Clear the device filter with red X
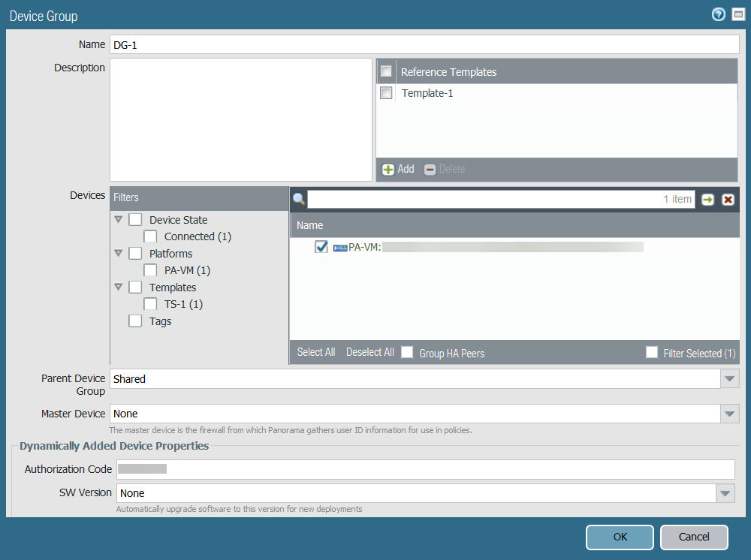The image size is (751, 560). click(x=728, y=200)
